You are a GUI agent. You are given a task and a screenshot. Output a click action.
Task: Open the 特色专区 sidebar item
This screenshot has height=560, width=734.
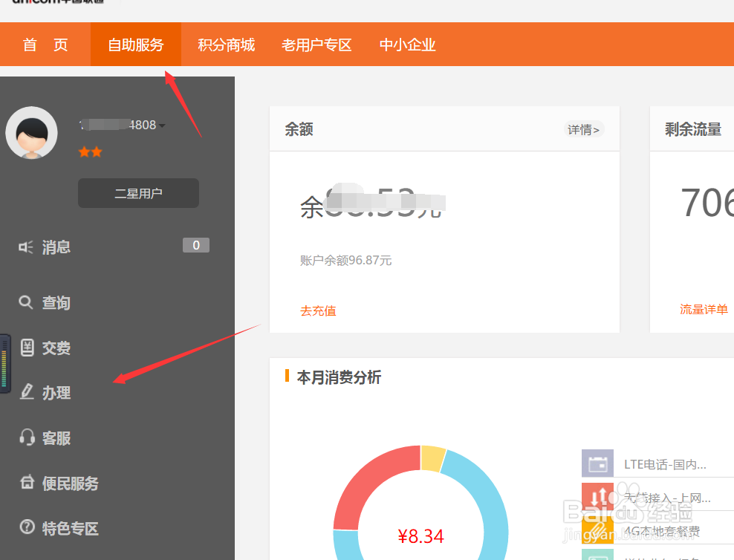point(71,528)
